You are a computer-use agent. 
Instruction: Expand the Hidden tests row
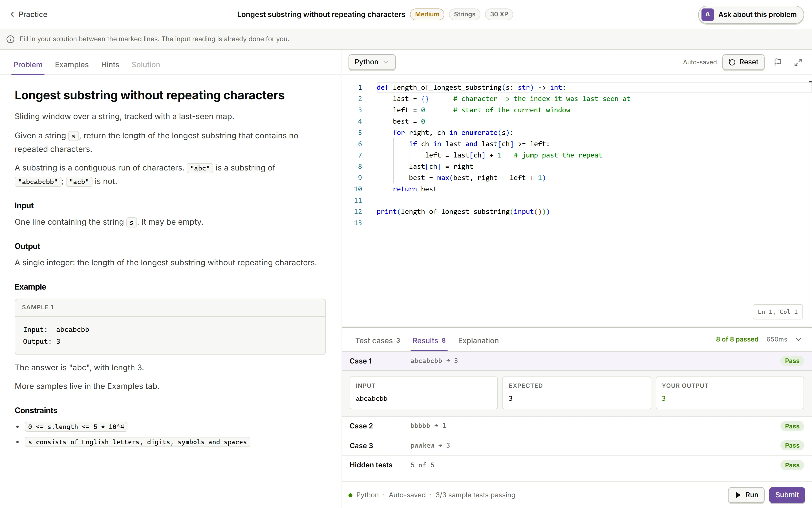pos(577,465)
